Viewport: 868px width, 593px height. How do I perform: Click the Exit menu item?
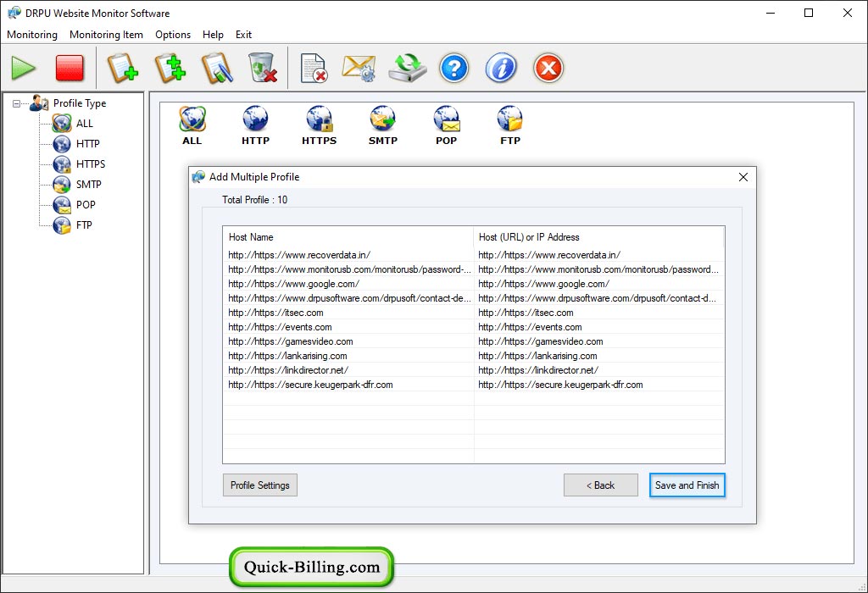coord(243,34)
